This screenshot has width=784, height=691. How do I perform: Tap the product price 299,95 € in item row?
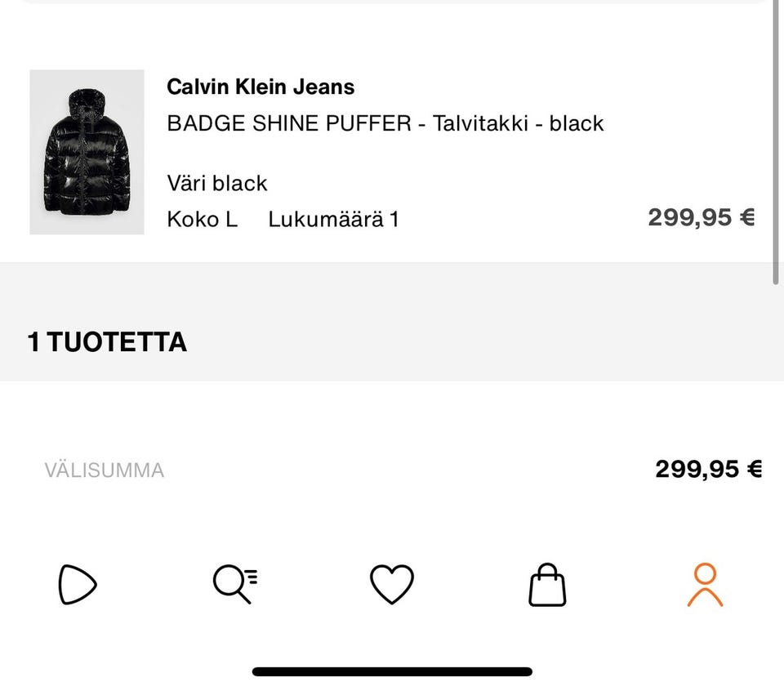(x=701, y=217)
